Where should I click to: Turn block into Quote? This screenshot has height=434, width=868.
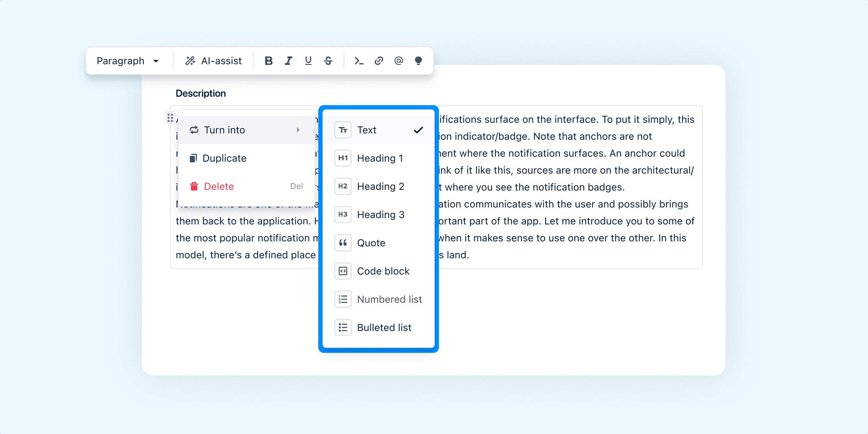[379, 243]
